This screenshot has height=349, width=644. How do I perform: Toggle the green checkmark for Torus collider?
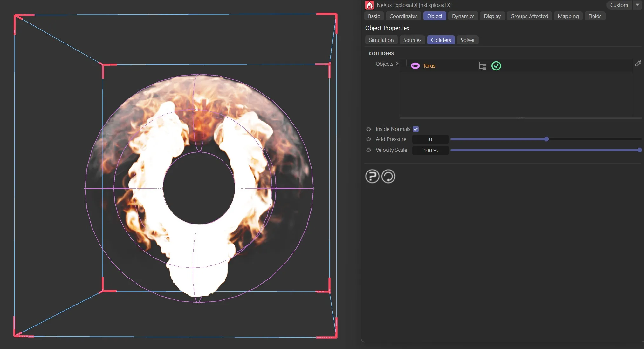click(x=496, y=66)
